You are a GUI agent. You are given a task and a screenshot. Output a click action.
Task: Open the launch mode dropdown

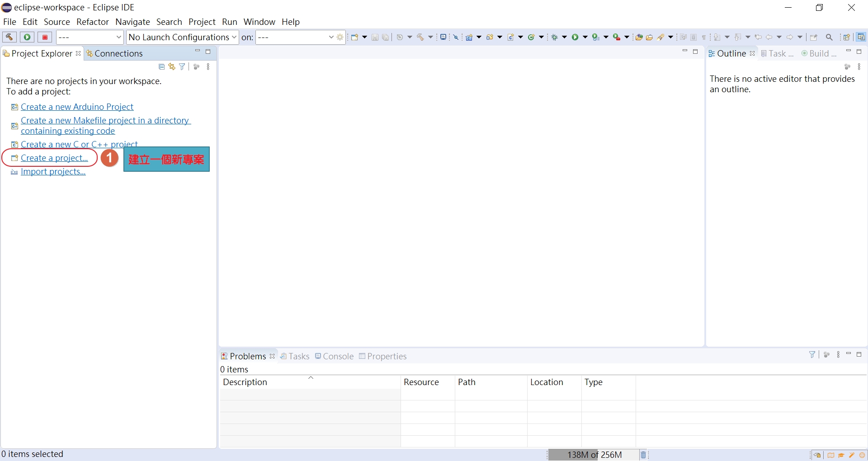click(x=90, y=37)
